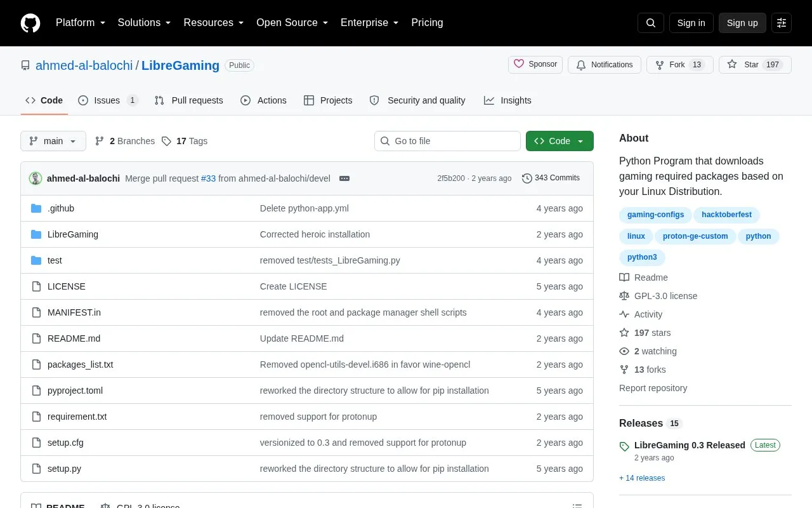Open LibreGaming 0.3 Released release

(x=690, y=445)
